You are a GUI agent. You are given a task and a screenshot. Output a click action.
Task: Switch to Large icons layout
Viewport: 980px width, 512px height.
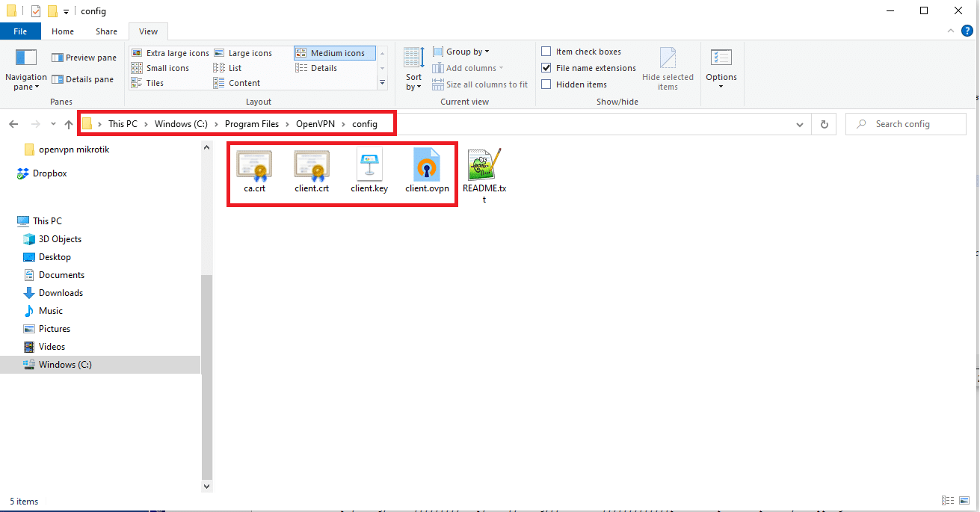pos(244,53)
